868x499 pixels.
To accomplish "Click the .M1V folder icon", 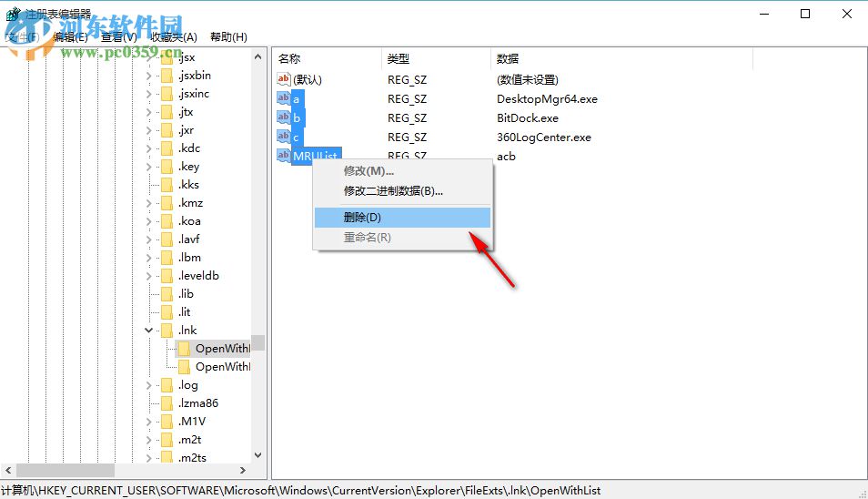I will tap(167, 422).
